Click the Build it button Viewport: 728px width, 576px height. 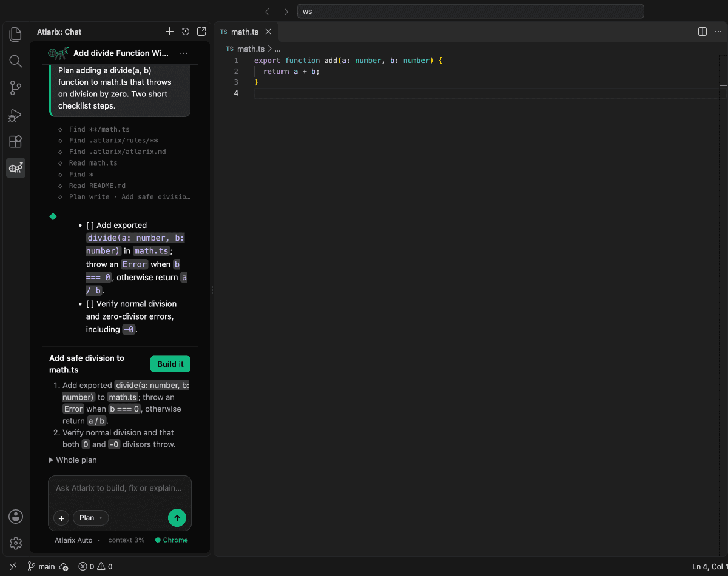click(170, 364)
